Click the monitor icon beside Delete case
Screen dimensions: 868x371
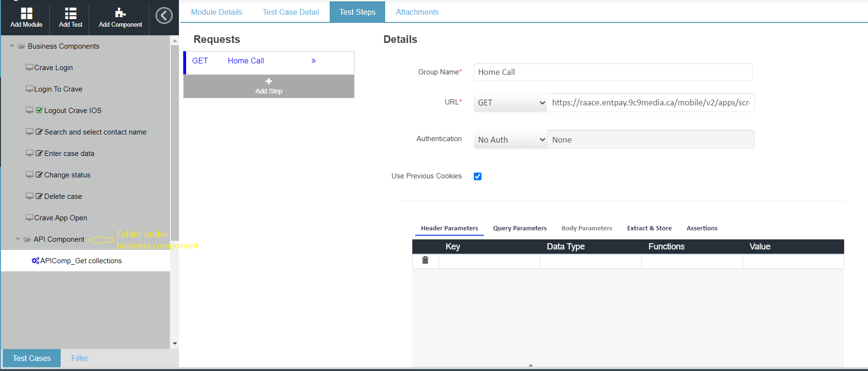tap(30, 196)
